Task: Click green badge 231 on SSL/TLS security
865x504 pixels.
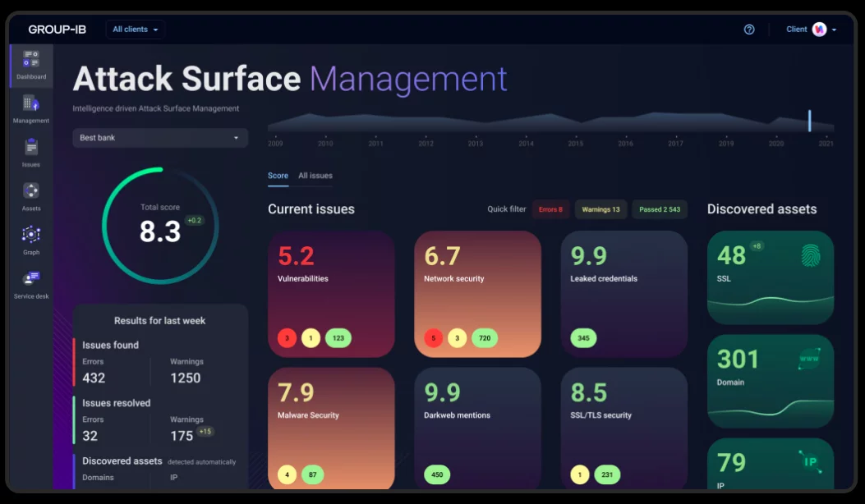Action: click(607, 474)
